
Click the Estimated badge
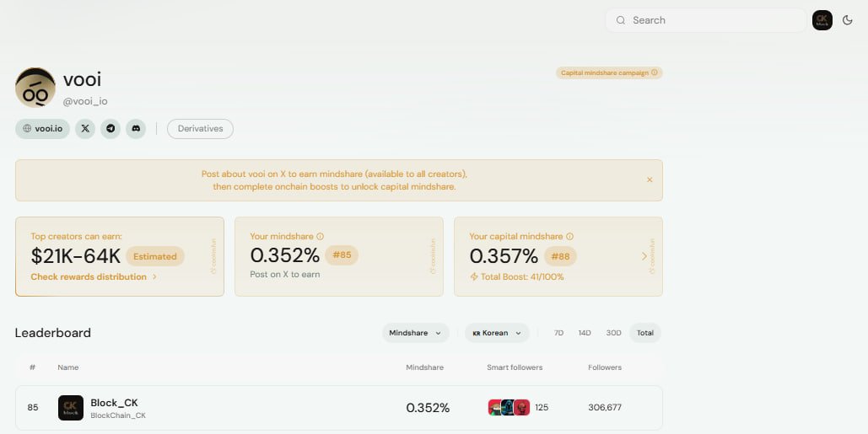point(155,256)
